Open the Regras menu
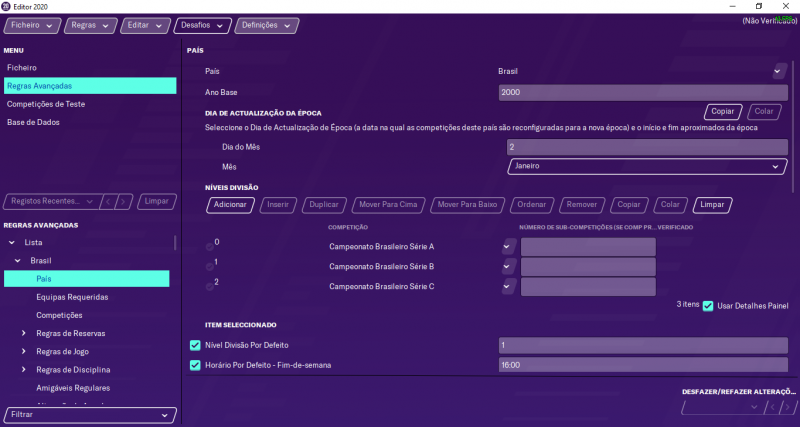This screenshot has height=427, width=800. 90,26
